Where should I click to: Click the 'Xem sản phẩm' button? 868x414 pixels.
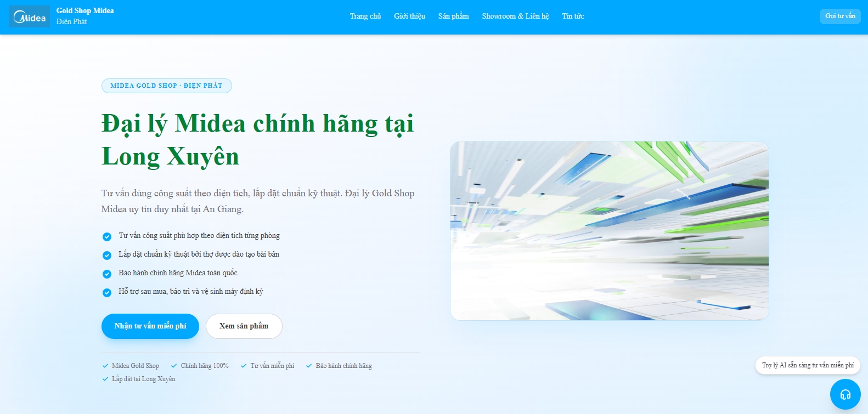coord(244,326)
